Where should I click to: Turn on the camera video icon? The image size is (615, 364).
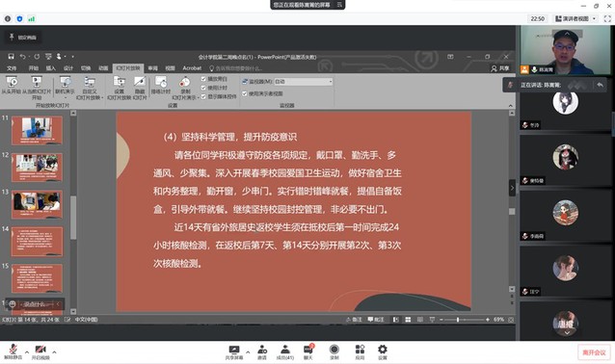(x=40, y=351)
